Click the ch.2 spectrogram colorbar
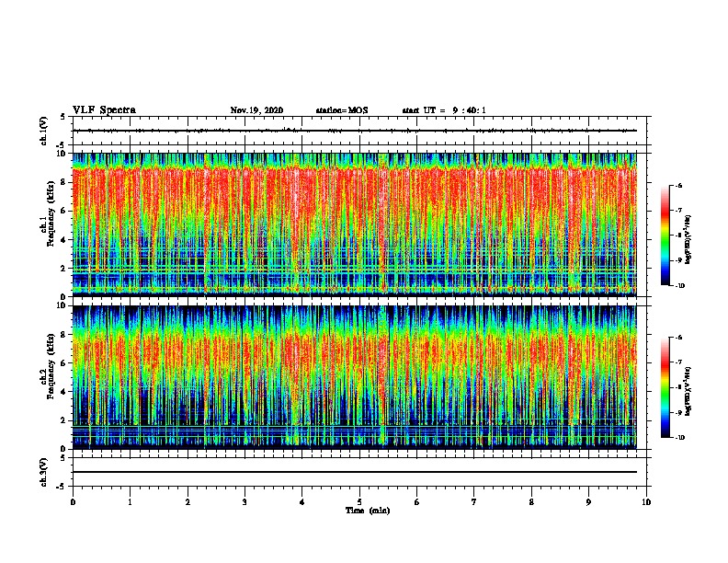728x563 pixels. point(665,387)
